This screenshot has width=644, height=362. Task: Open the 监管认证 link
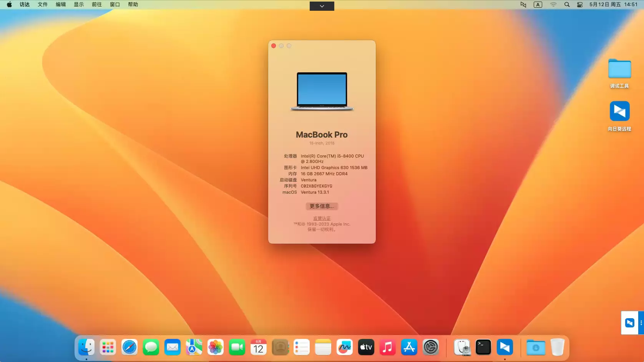point(322,218)
